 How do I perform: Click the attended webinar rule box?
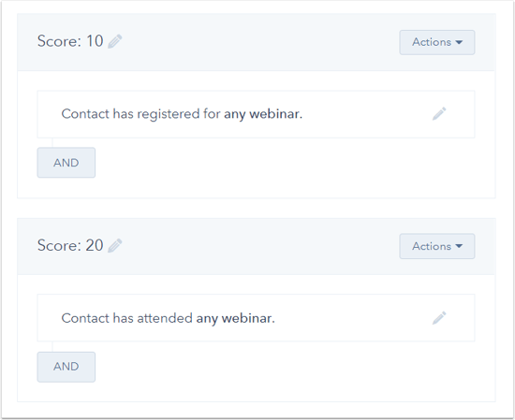coord(256,318)
